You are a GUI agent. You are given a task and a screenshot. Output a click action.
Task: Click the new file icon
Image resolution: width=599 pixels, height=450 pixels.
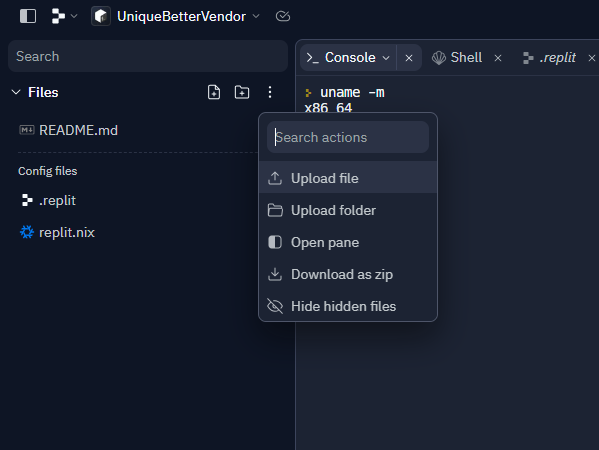click(x=214, y=92)
